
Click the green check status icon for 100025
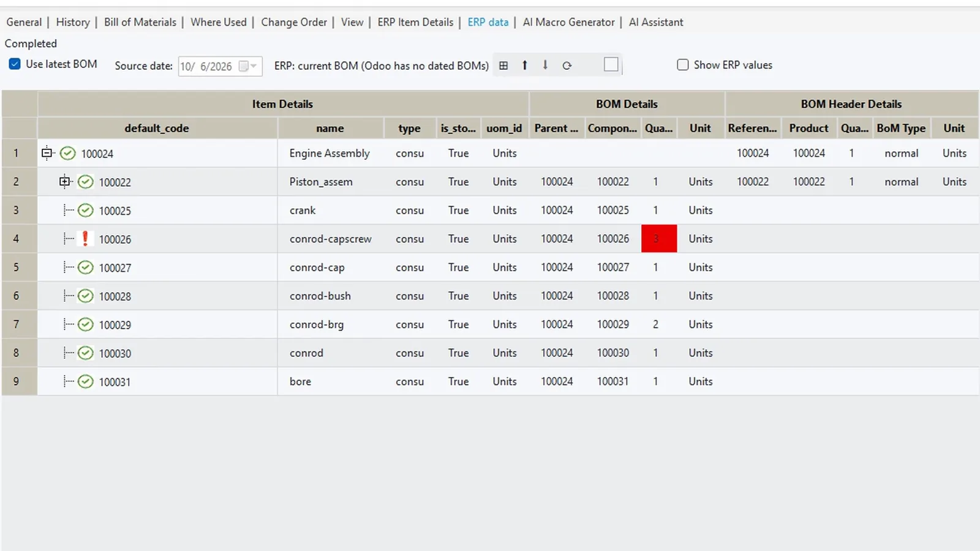point(86,211)
